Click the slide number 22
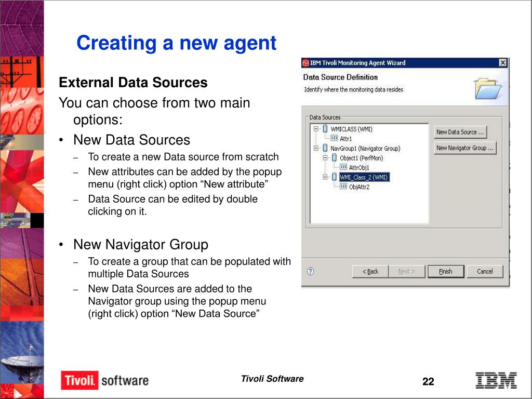 click(428, 381)
